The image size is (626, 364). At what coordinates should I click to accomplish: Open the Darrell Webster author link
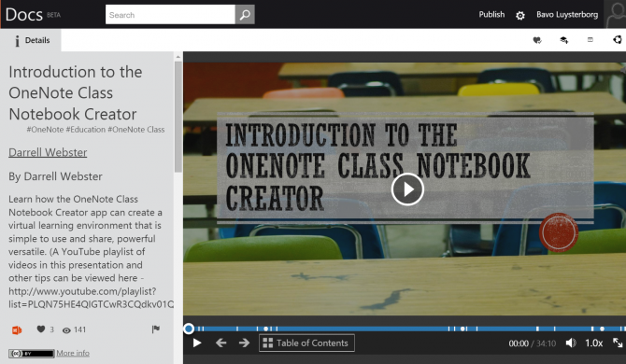[48, 152]
